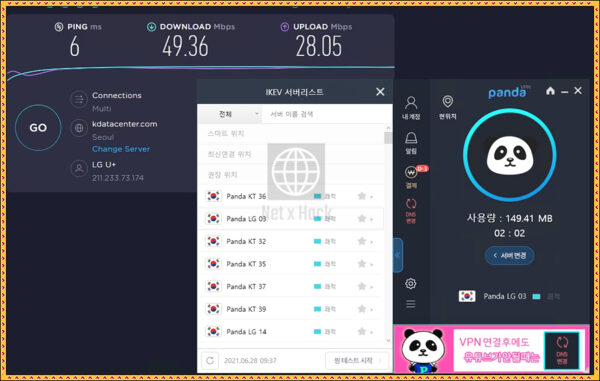Open the 알림 notification bell
Image resolution: width=600 pixels, height=381 pixels.
[x=411, y=143]
